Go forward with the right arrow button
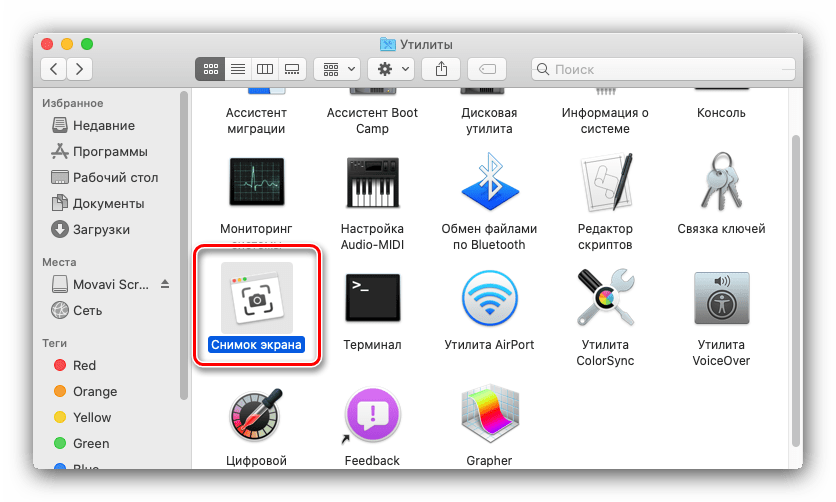836x502 pixels. click(79, 69)
